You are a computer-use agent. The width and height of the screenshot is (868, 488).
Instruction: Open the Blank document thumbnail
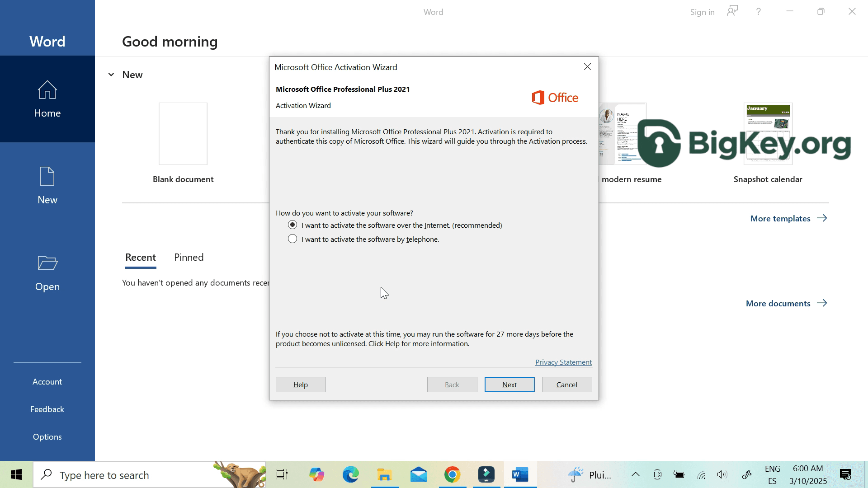pos(183,134)
